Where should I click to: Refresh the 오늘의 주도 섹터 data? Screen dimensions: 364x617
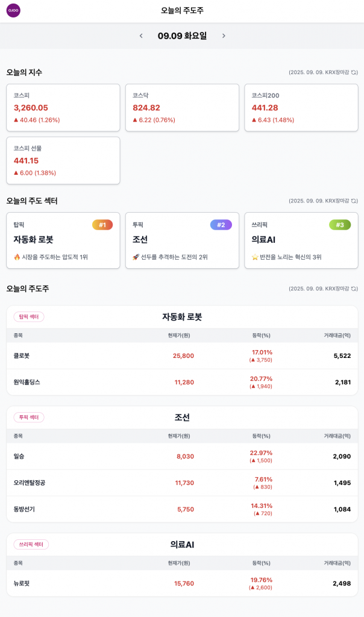point(354,201)
